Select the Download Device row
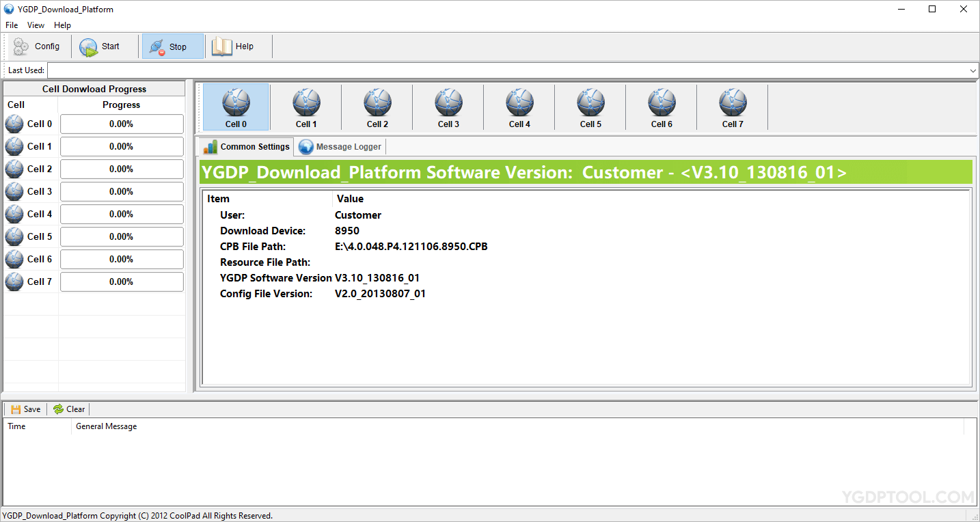 click(x=586, y=231)
